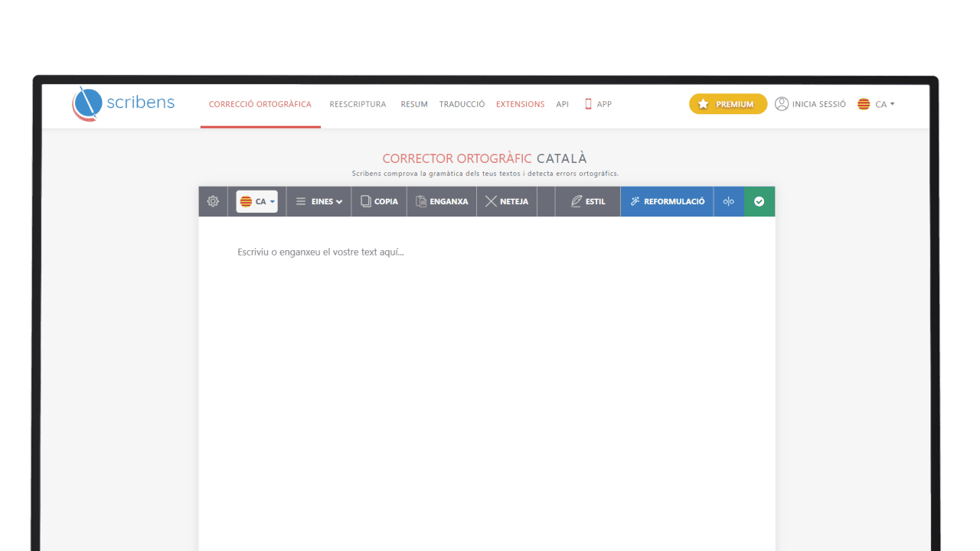
Task: Switch to the Reescriptura tab
Action: click(x=358, y=104)
